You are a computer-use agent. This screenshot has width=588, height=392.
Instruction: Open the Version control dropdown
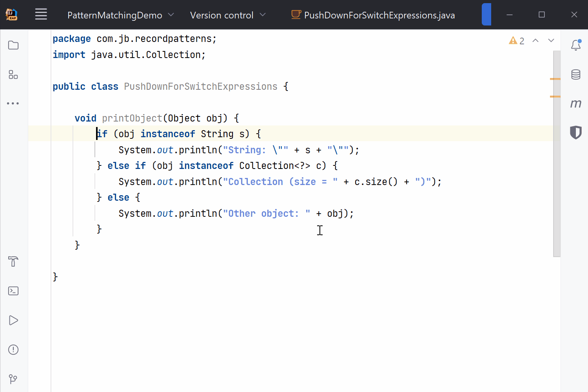227,15
